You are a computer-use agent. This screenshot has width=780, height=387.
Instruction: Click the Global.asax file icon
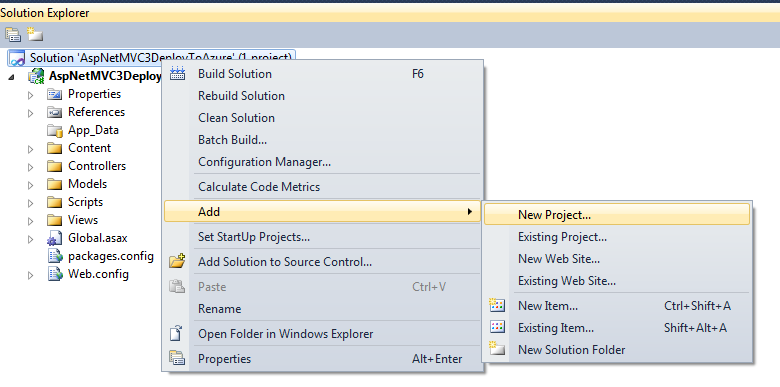pyautogui.click(x=54, y=238)
